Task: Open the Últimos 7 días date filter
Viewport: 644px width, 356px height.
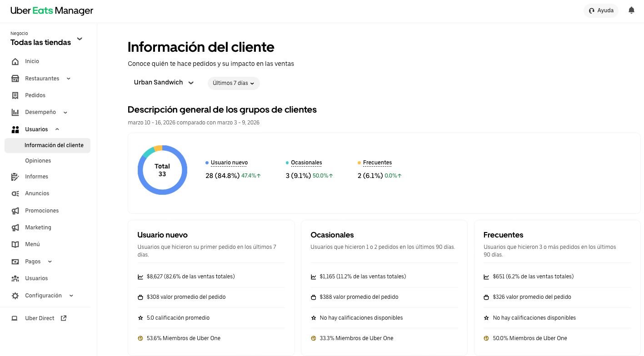Action: [234, 83]
